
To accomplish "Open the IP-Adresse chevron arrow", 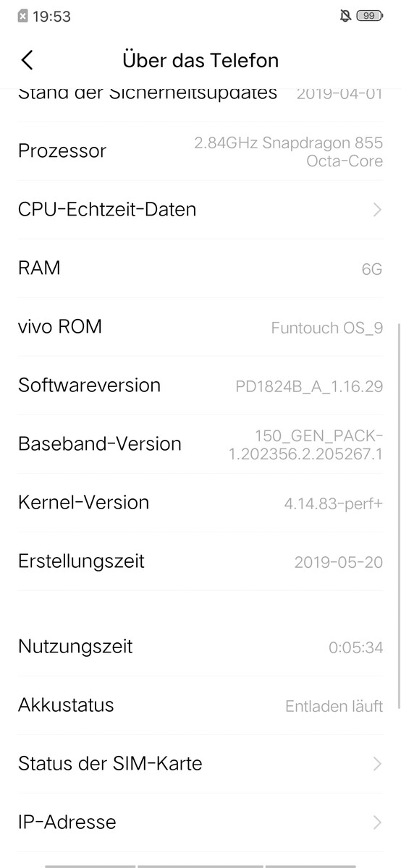I will 377,822.
